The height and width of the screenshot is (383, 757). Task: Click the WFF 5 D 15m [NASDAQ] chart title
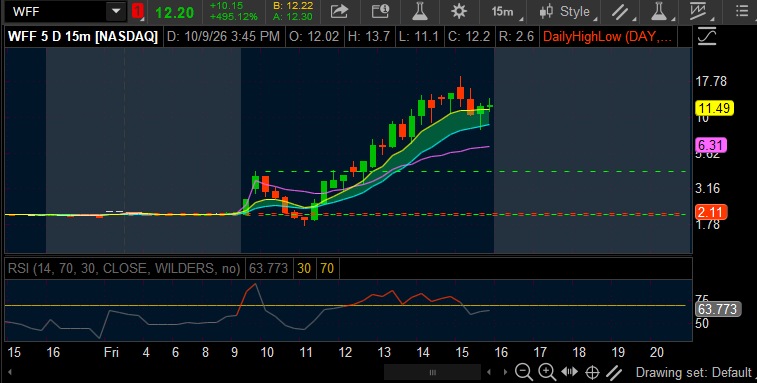tap(83, 37)
